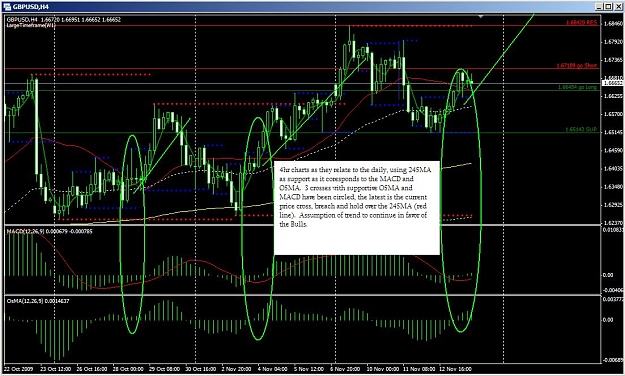Click the '26 Oct 16:00' time axis label

[92, 369]
